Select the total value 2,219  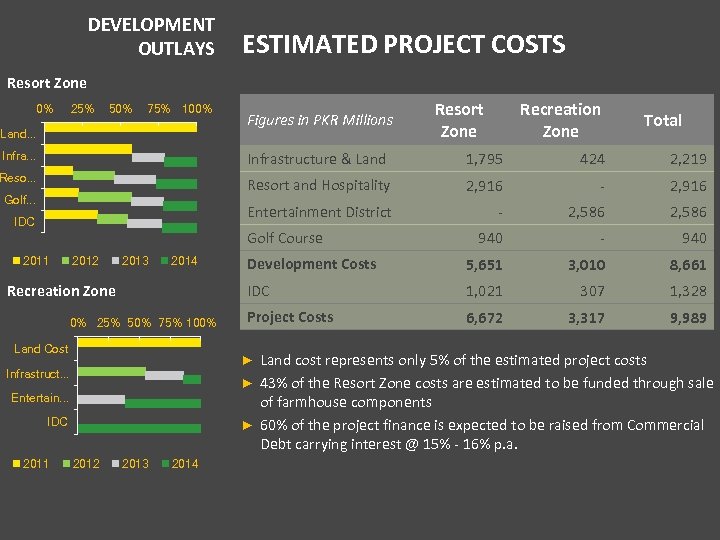pos(688,159)
